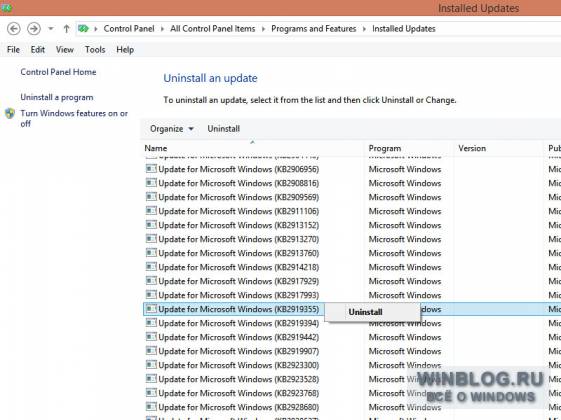
Task: Click the Installed Updates breadcrumb
Action: (404, 29)
